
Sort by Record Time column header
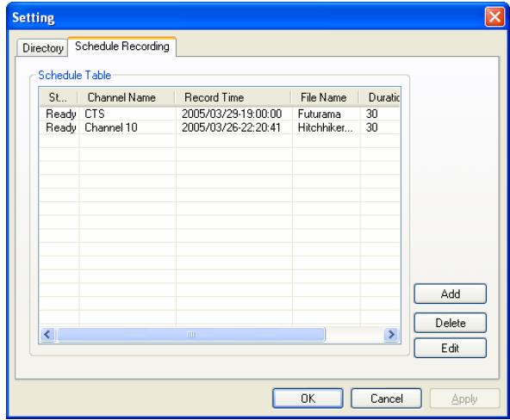point(233,97)
